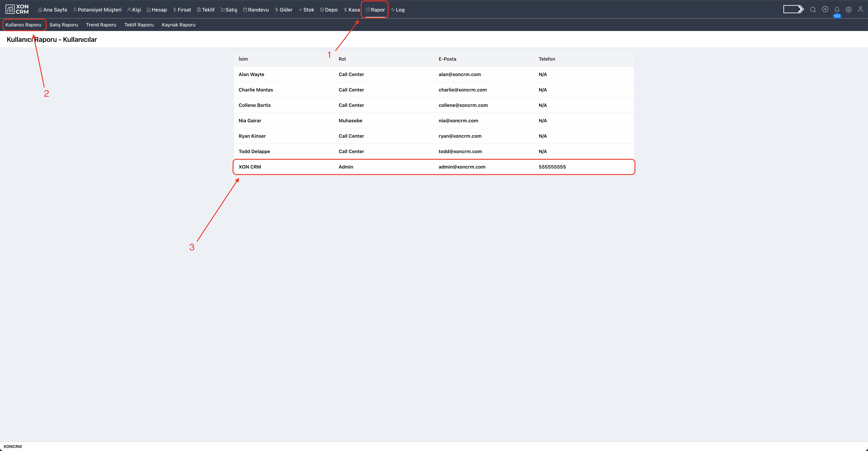This screenshot has height=451, width=868.
Task: Click the 192 notification count badge
Action: click(x=837, y=16)
